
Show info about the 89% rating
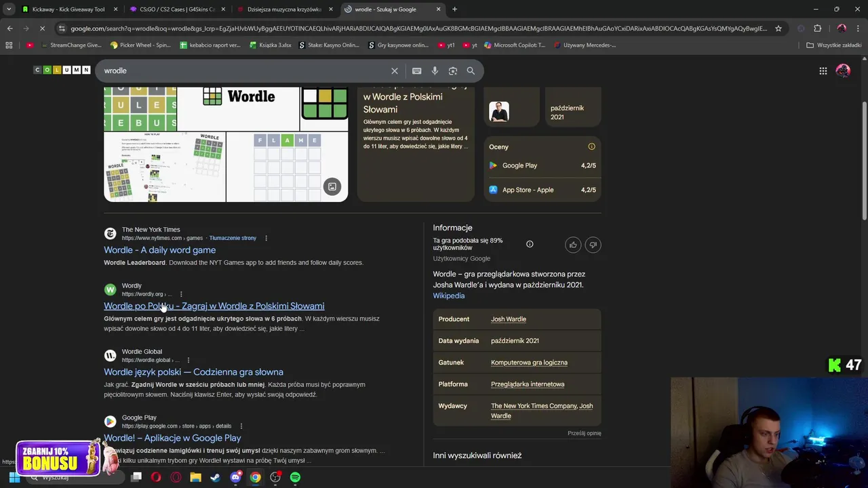tap(530, 244)
